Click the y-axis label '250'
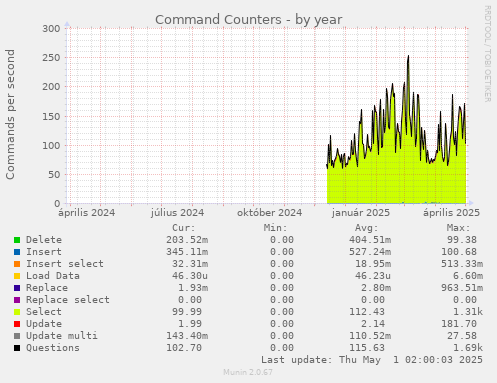497x383 pixels. pyautogui.click(x=51, y=58)
